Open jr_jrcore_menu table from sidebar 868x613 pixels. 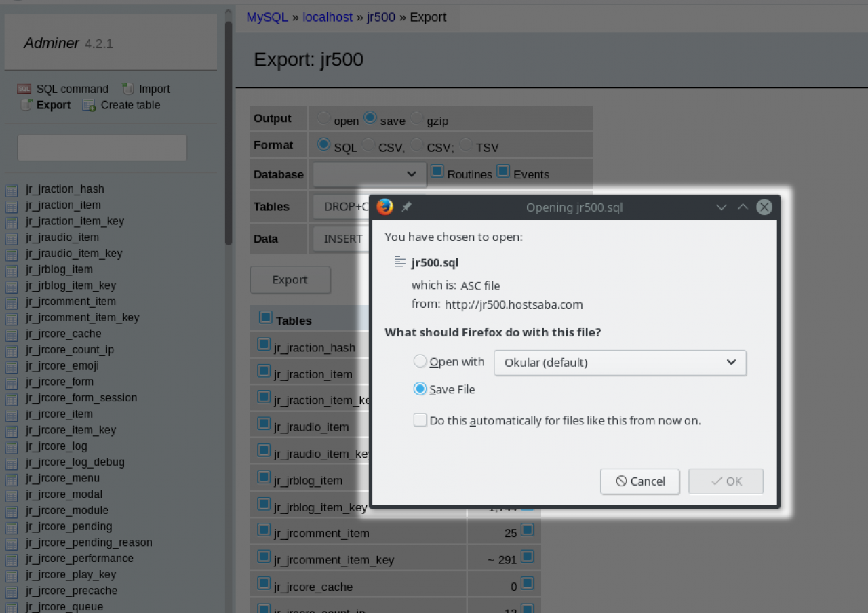(62, 478)
